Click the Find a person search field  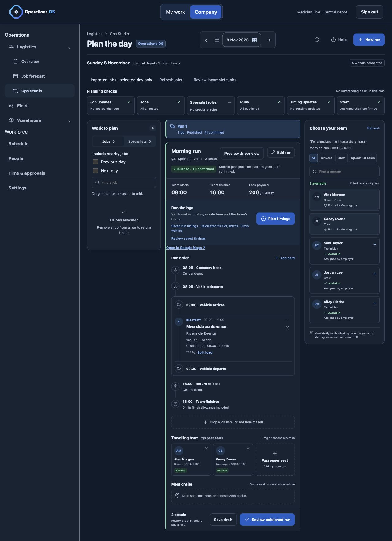point(345,172)
